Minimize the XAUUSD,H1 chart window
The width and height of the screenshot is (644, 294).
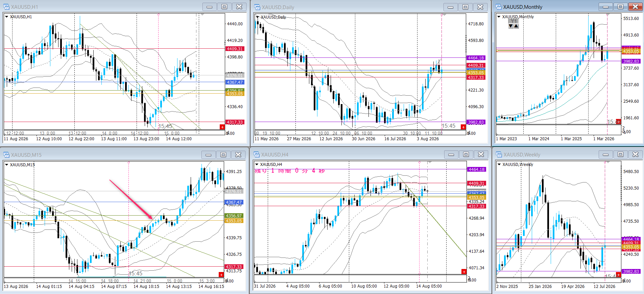210,7
